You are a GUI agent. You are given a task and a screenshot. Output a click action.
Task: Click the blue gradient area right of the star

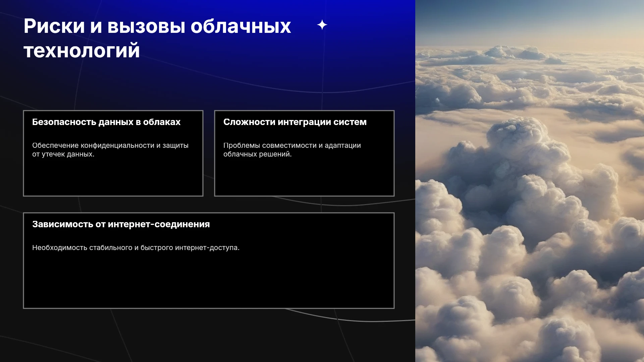pyautogui.click(x=369, y=25)
